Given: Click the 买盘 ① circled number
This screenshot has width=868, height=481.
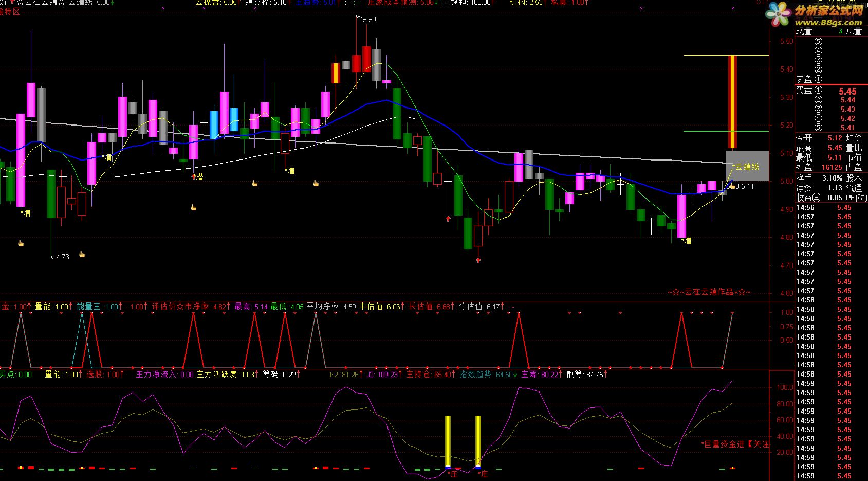Looking at the screenshot, I should (819, 90).
